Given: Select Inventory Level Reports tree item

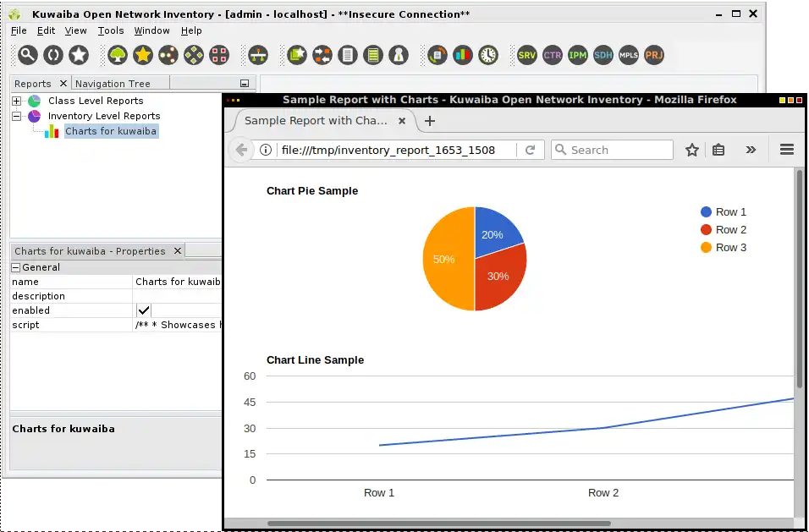Looking at the screenshot, I should point(104,116).
